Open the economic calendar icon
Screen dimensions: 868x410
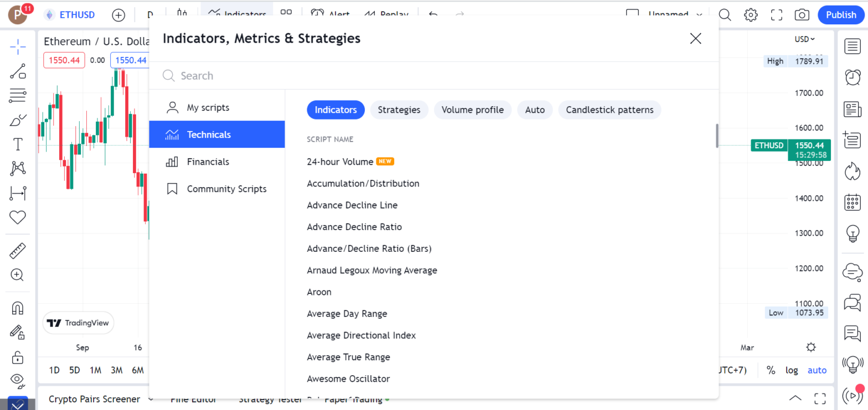coord(852,203)
